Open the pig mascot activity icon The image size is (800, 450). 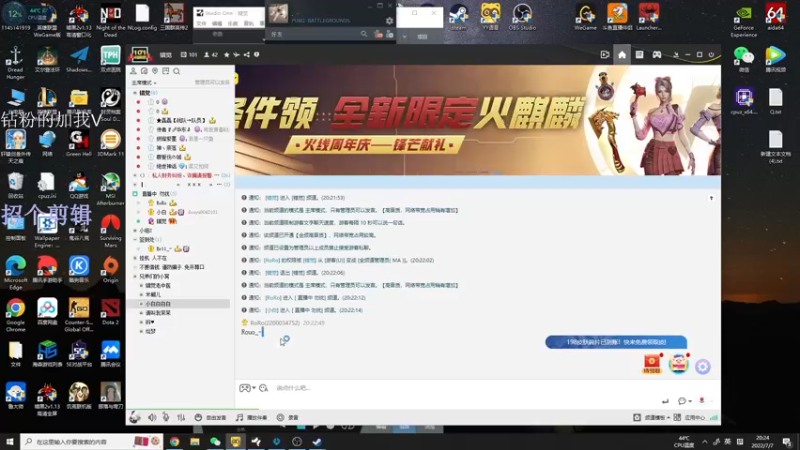[679, 364]
